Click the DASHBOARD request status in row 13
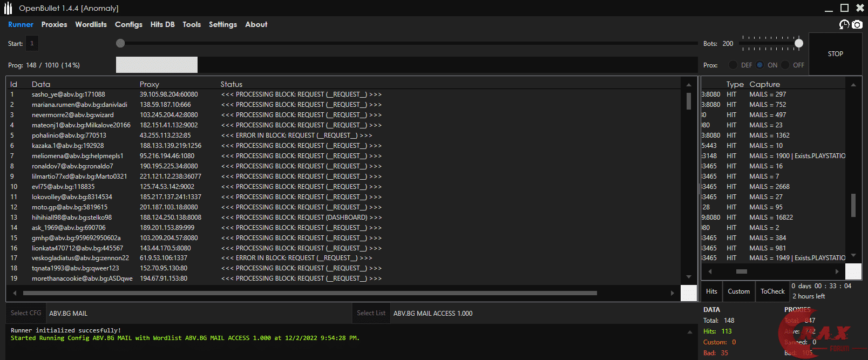Screen dimensions: 868x360 [x=301, y=218]
